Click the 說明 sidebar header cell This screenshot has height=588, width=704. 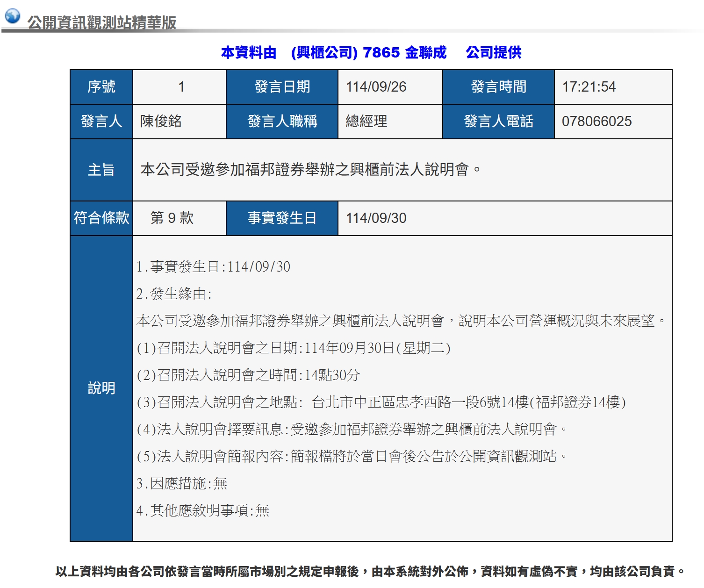101,388
